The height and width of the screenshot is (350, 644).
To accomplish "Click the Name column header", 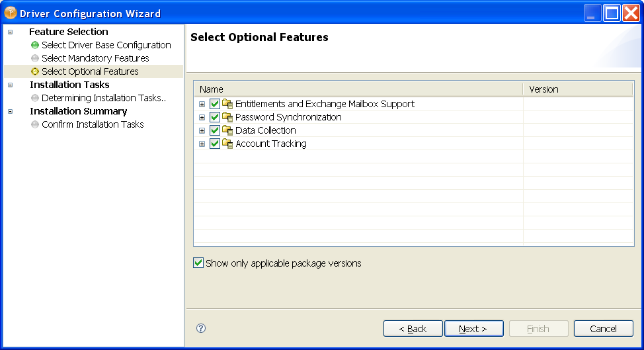I will tap(358, 89).
